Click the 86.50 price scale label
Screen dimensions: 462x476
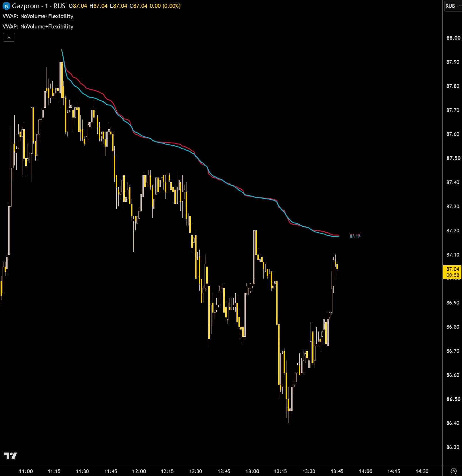point(453,399)
